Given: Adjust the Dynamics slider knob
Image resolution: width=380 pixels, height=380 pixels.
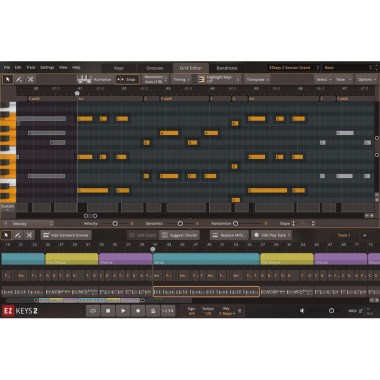Looking at the screenshot, I should [180, 223].
